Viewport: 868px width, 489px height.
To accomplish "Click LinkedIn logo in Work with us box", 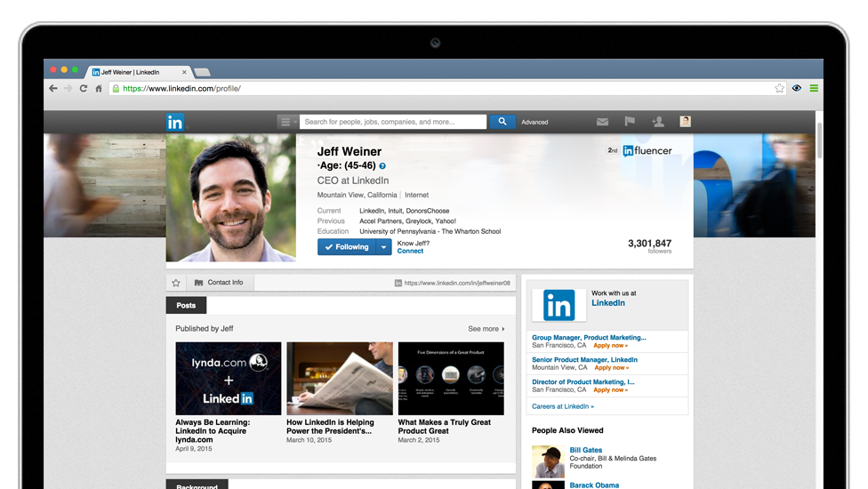I will tap(559, 305).
